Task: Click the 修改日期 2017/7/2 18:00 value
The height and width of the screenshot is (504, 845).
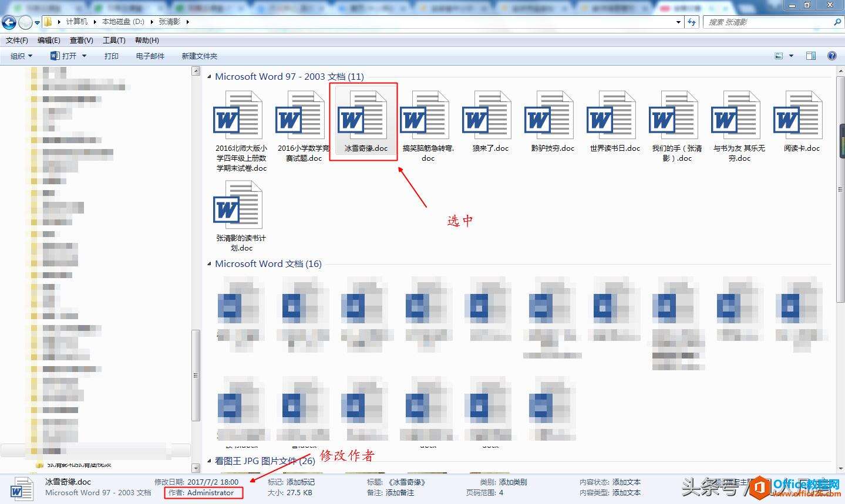Action: (213, 482)
